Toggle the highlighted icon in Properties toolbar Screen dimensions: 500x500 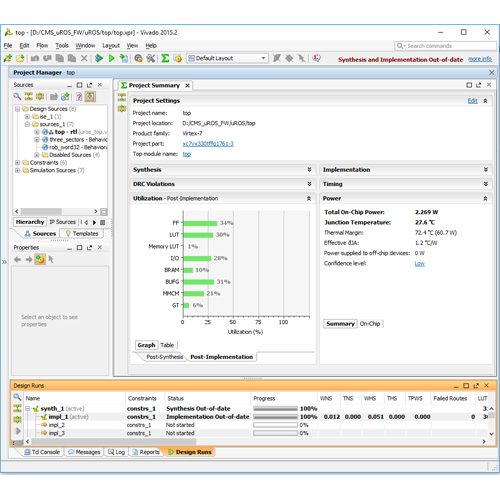coord(40,259)
